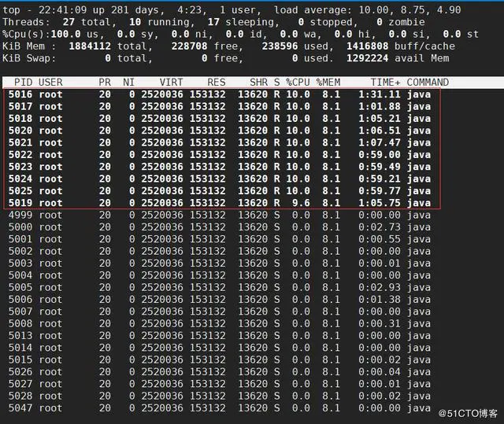Click TIME+ value 1:01.88

(380, 106)
